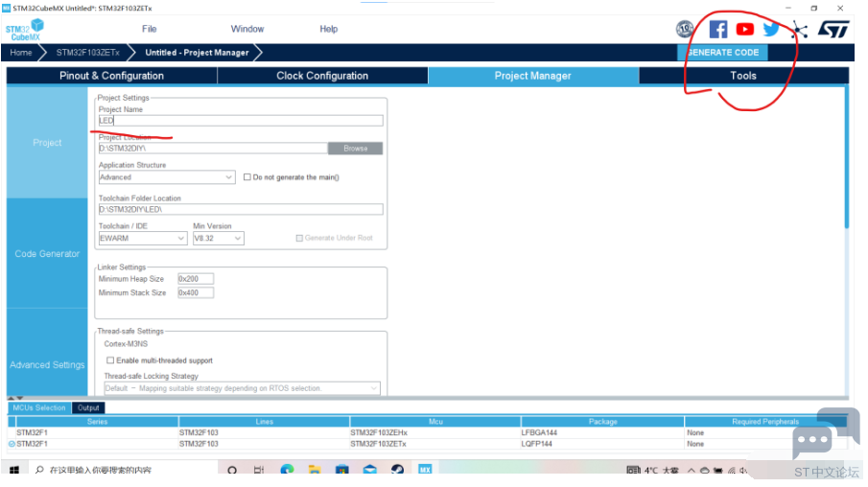
Task: Switch to Pinout & Configuration tab
Action: click(112, 76)
